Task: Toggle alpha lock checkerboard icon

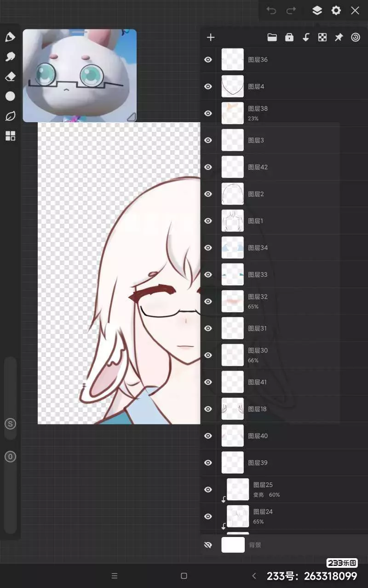Action: click(322, 38)
